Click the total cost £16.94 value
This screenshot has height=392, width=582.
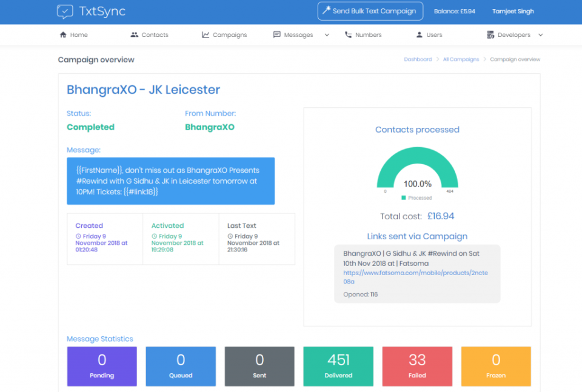point(441,216)
